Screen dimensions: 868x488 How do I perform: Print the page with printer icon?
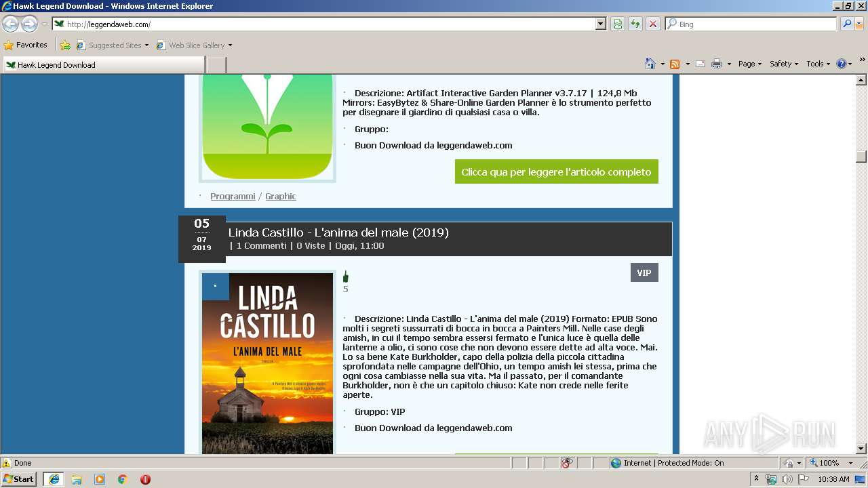tap(717, 64)
